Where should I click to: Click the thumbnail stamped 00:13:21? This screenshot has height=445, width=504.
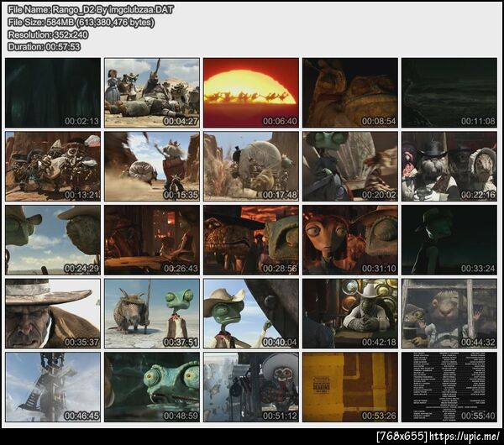[x=53, y=166]
